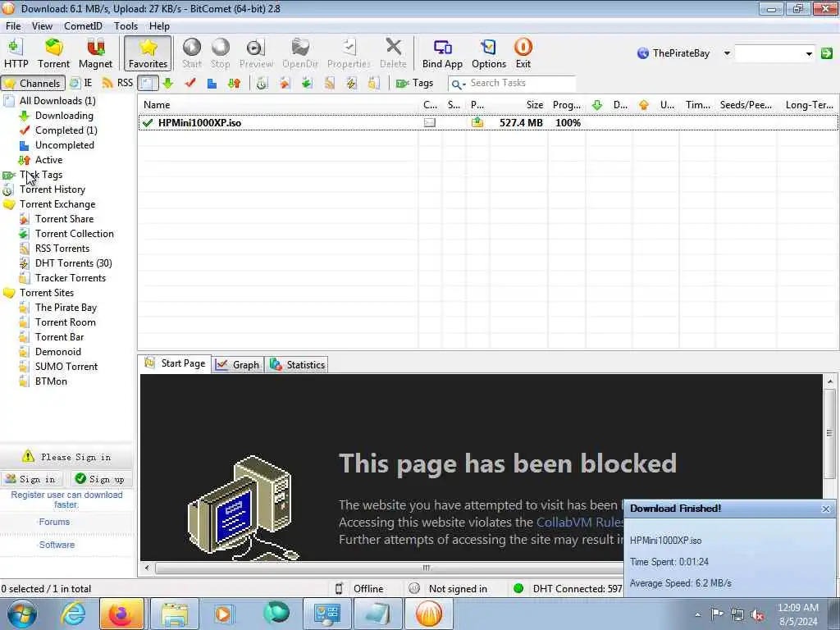The width and height of the screenshot is (840, 630).
Task: Click the Properties toolbar icon
Action: [x=349, y=53]
